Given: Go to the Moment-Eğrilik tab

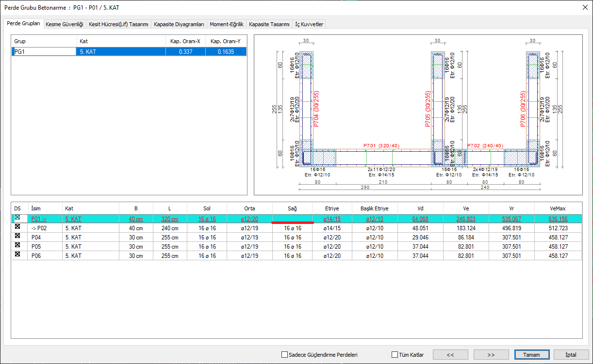Looking at the screenshot, I should pyautogui.click(x=226, y=24).
